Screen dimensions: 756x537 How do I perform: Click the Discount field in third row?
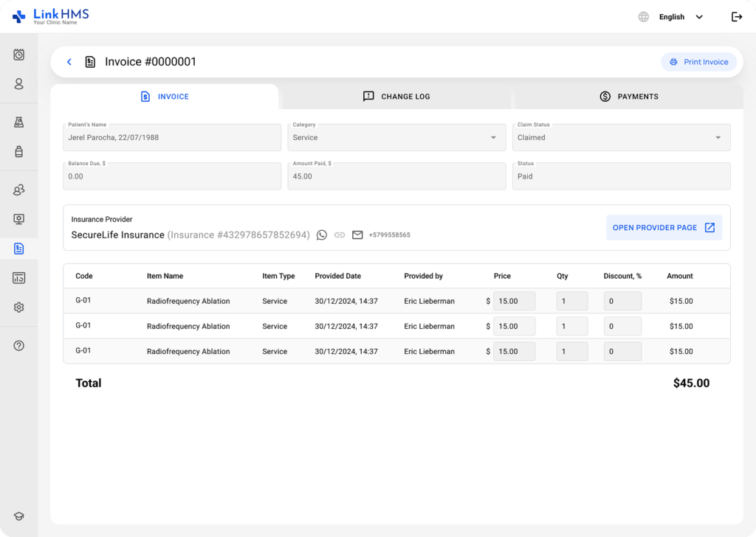622,351
